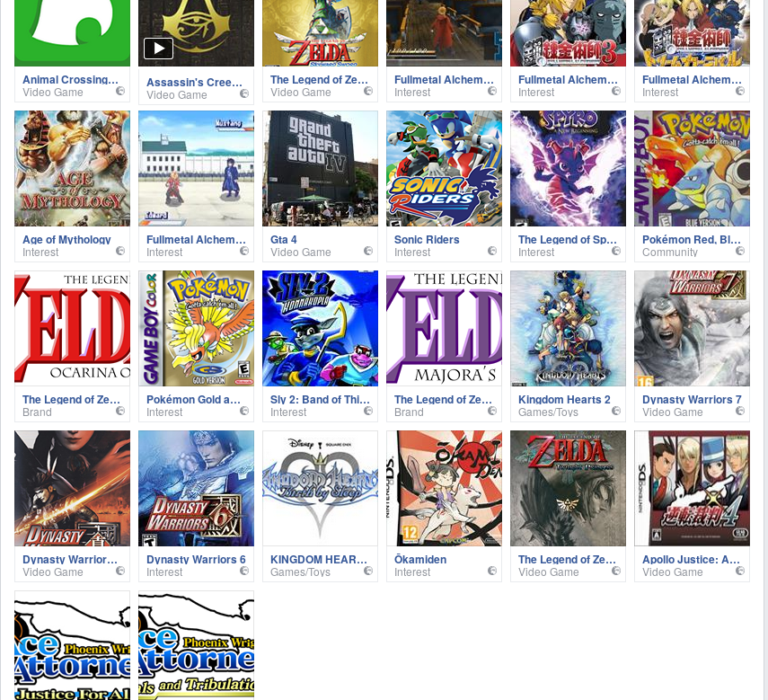The image size is (768, 700).
Task: Click Kingdom Hearts Birth by Sleep thumbnail
Action: click(321, 489)
